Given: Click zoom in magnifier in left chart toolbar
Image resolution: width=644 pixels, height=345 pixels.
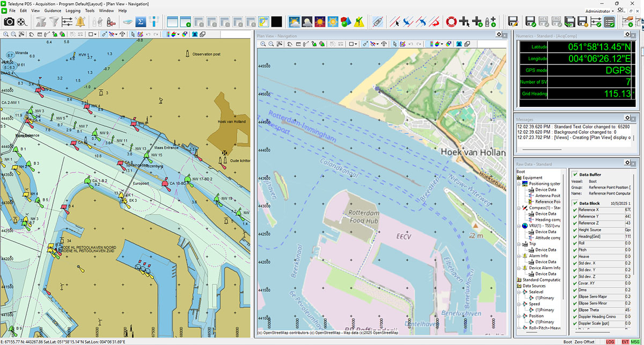Looking at the screenshot, I should [x=6, y=34].
